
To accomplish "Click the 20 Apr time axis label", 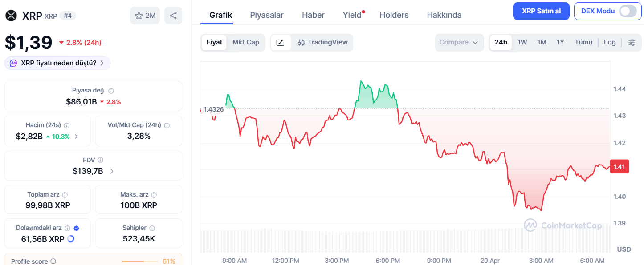I will (490, 261).
